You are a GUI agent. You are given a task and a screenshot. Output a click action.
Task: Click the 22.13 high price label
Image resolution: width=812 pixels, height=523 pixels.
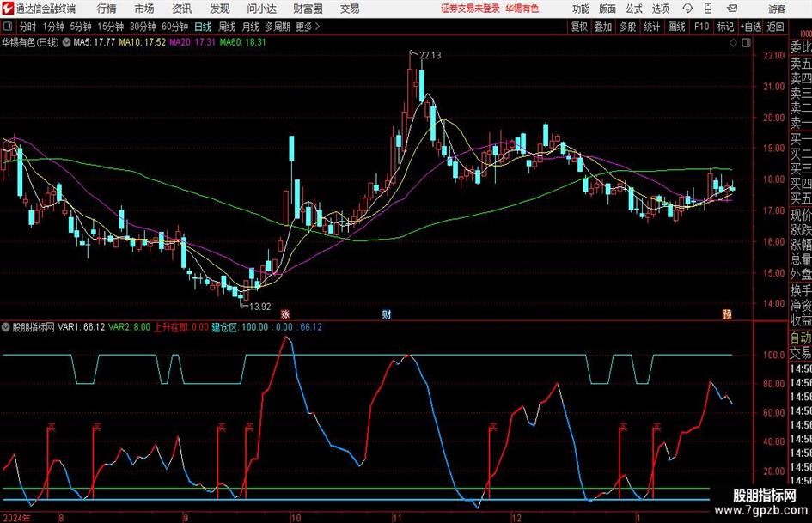pyautogui.click(x=430, y=56)
